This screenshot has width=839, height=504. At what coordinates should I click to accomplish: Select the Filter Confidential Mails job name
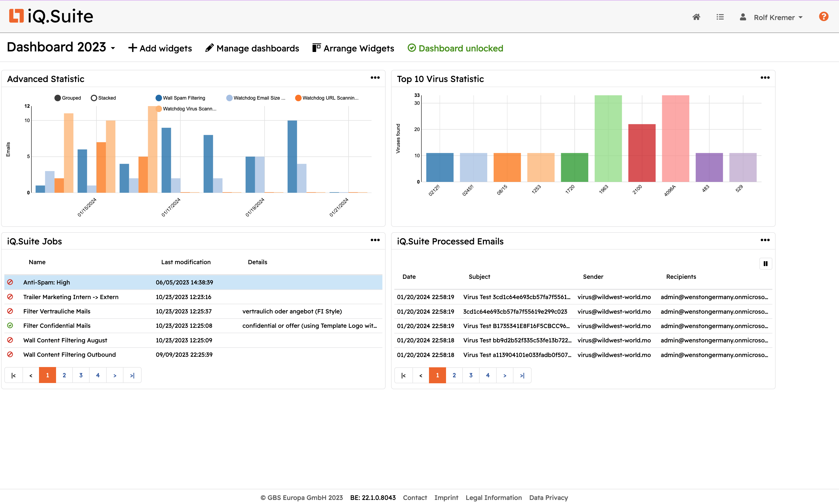[57, 326]
